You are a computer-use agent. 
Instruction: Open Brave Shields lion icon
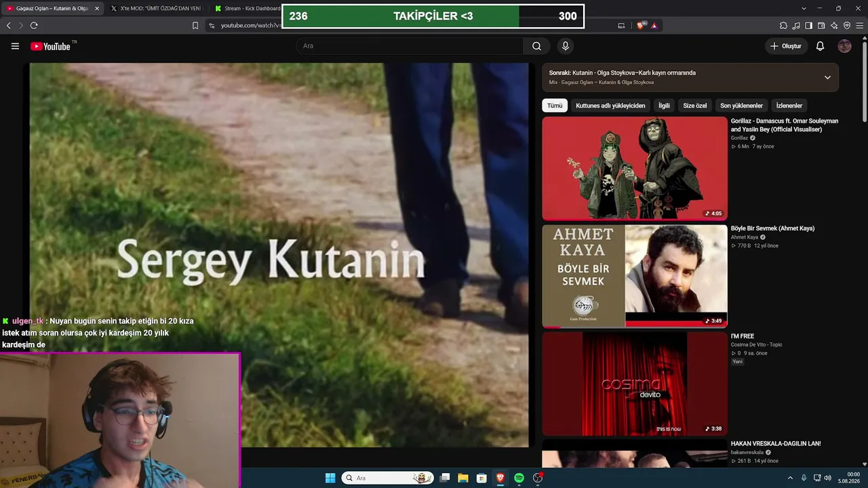(x=641, y=25)
